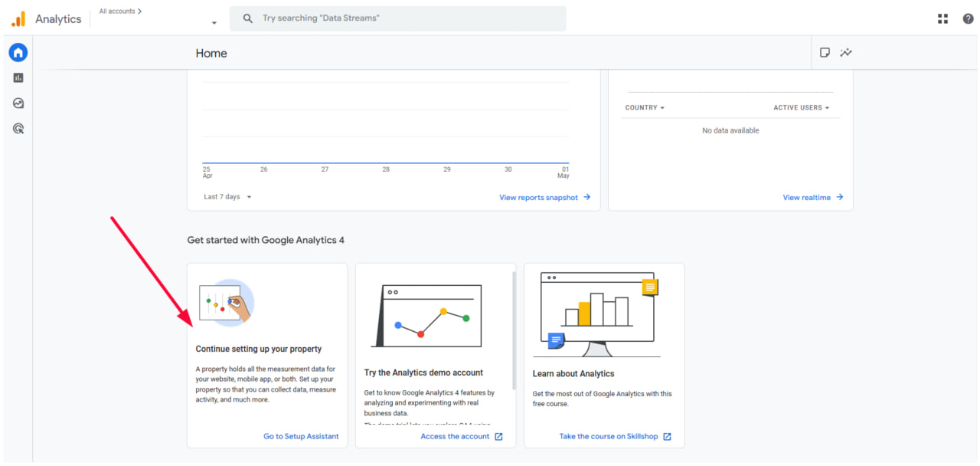This screenshot has height=466, width=980.
Task: Click Learn about Analytics heading
Action: [573, 374]
